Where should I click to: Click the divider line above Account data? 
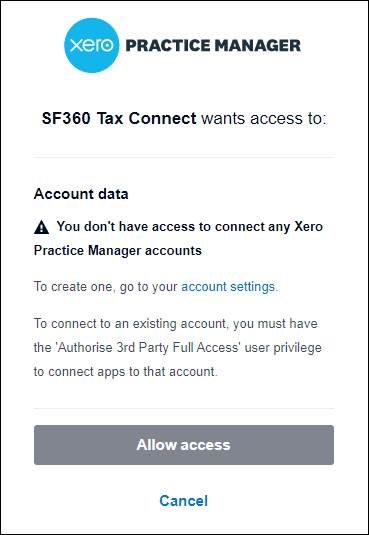184,158
